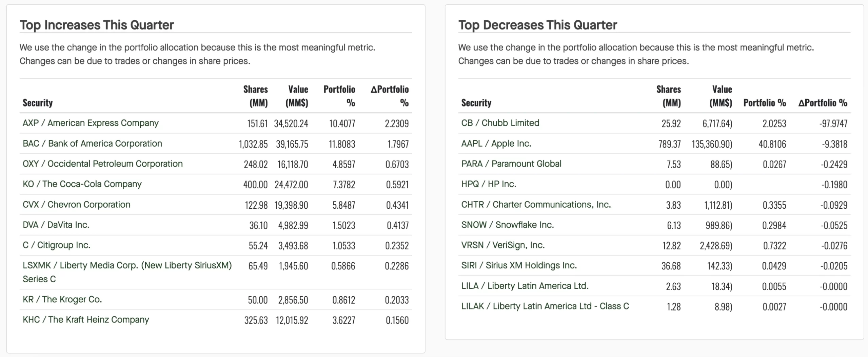Open VRSN VeriSign, Inc. link
868x357 pixels.
(x=503, y=245)
